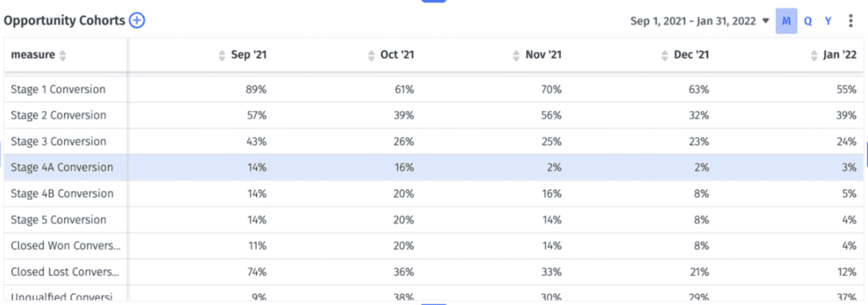
Task: Click the Opportunity Cohorts title
Action: (x=65, y=21)
